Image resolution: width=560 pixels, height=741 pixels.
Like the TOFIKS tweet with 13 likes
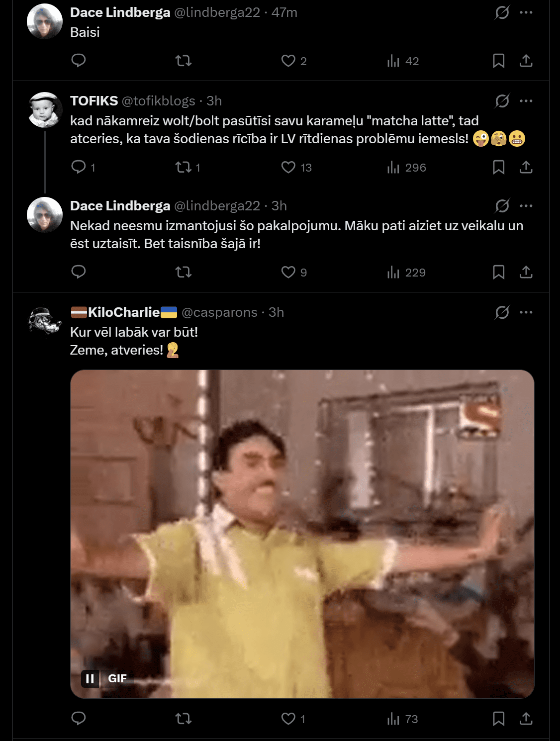click(288, 167)
